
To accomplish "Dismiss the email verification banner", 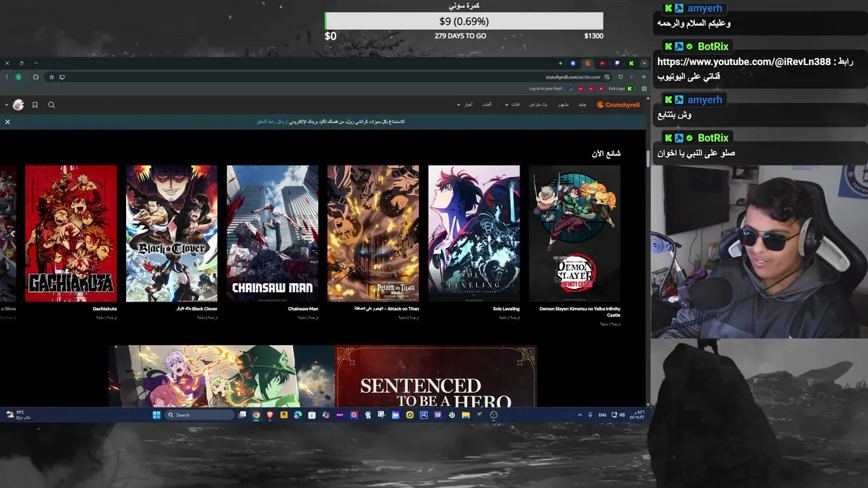I will pos(7,122).
